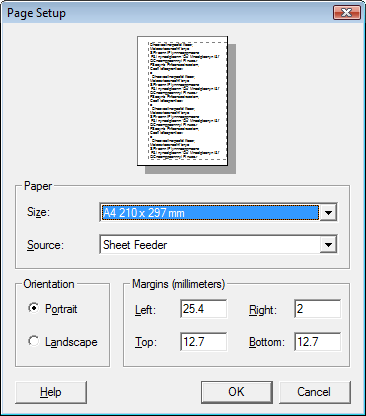Click the Left margin input field
This screenshot has width=366, height=416.
tap(203, 309)
